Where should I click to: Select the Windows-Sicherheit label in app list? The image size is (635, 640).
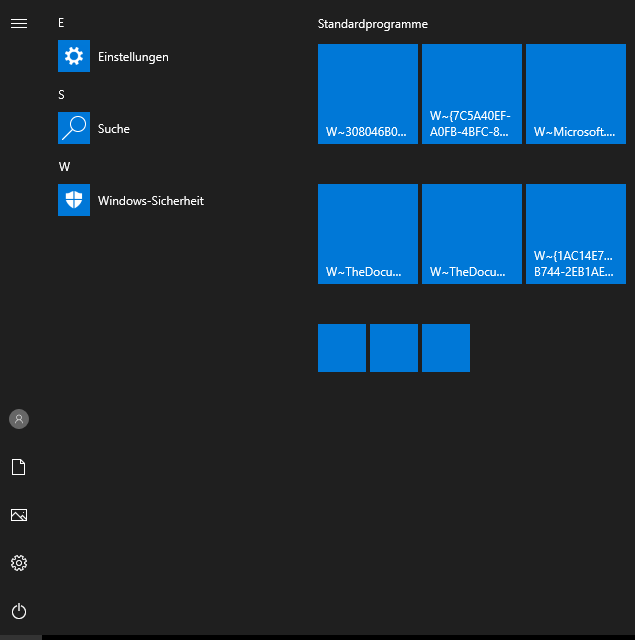pyautogui.click(x=151, y=200)
